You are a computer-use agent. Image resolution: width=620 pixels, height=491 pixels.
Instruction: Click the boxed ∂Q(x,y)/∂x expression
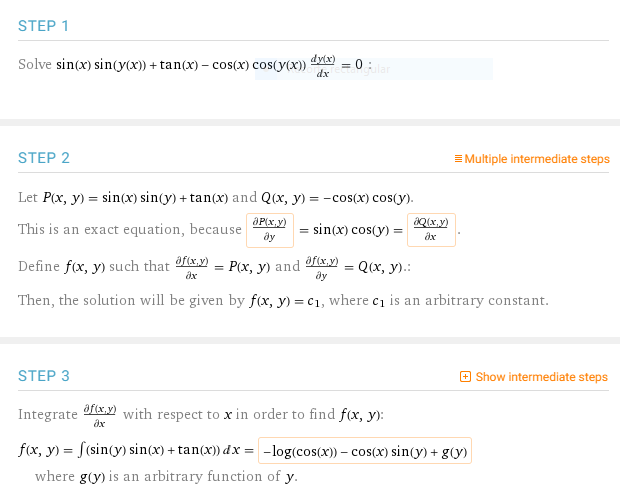(x=431, y=230)
